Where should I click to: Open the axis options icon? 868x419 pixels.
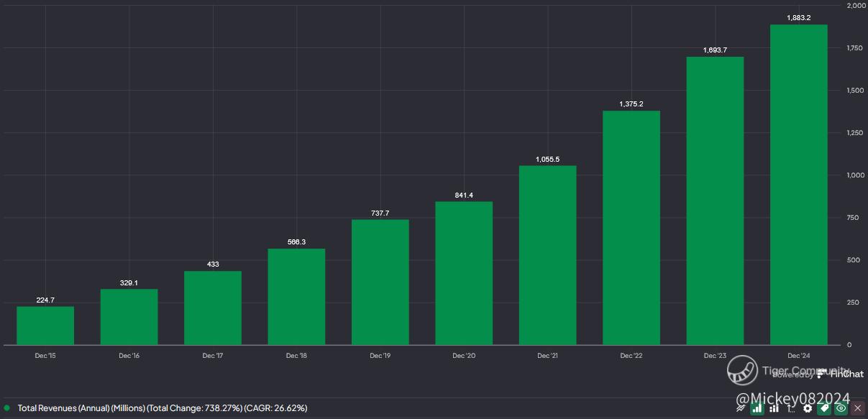pyautogui.click(x=790, y=408)
